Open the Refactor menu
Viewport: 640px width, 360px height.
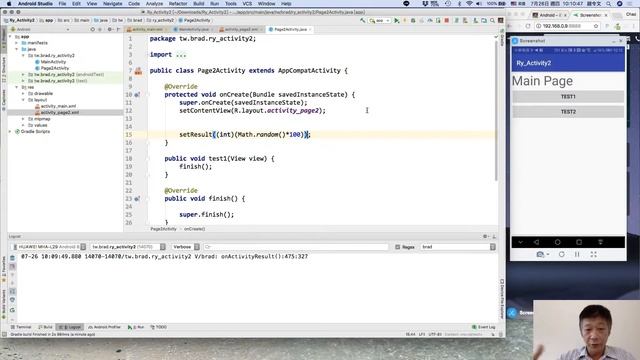[178, 4]
